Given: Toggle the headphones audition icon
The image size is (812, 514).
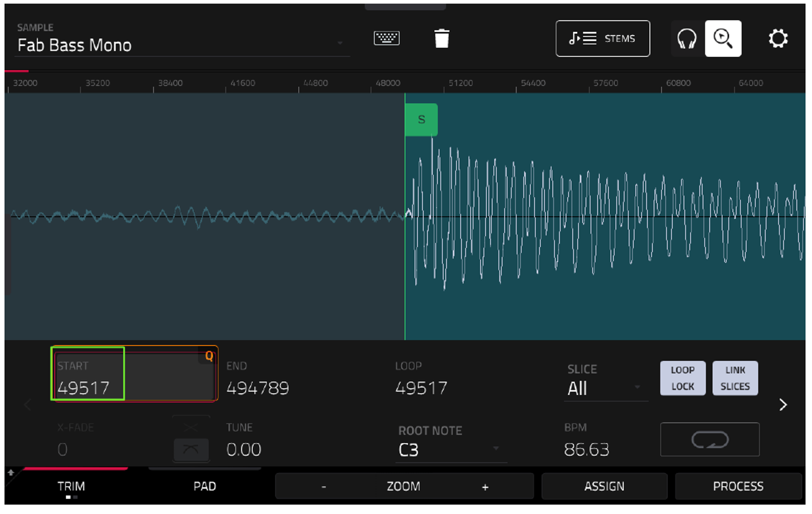Looking at the screenshot, I should 687,39.
